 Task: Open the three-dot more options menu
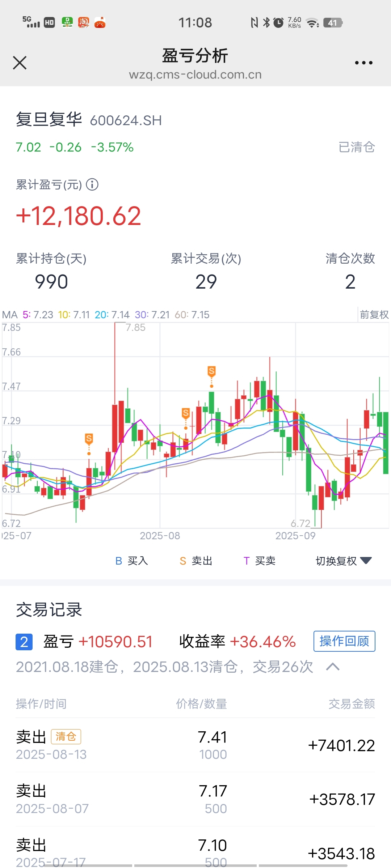(x=363, y=63)
